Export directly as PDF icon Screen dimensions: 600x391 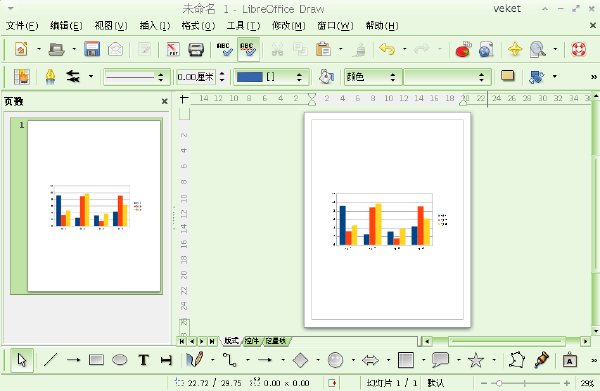pyautogui.click(x=173, y=49)
